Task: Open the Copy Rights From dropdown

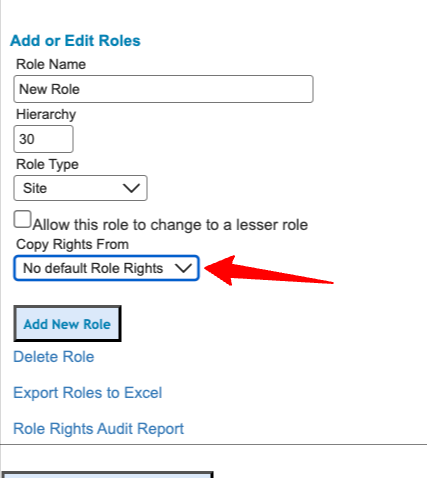Action: (106, 268)
